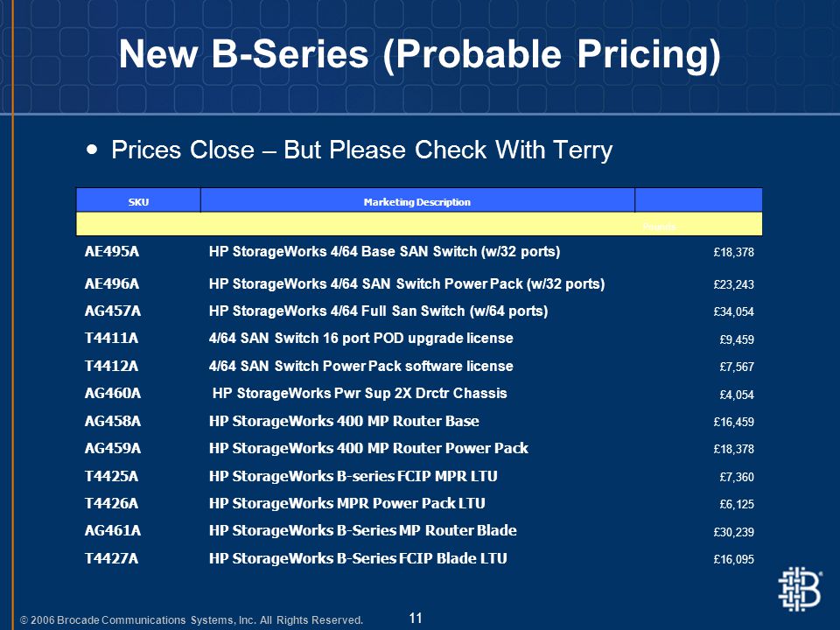Click the AG459A SKU cell
Screen dimensions: 840x630
click(113, 448)
